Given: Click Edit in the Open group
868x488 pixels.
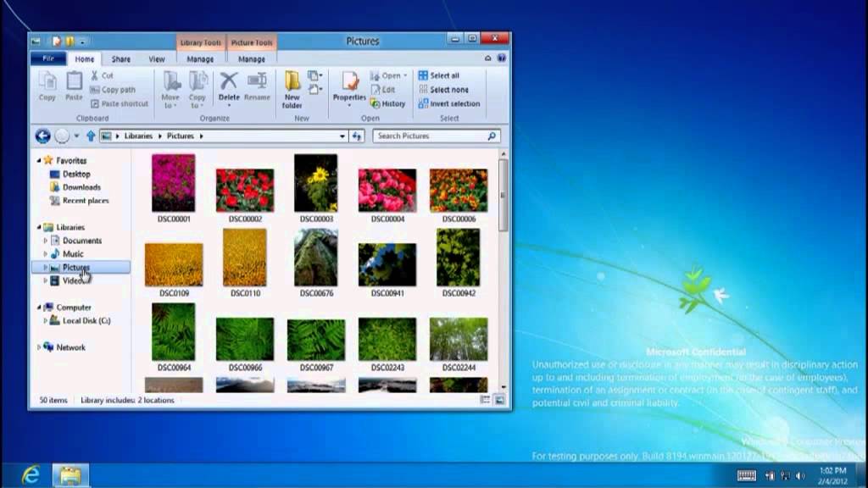Looking at the screenshot, I should [383, 90].
